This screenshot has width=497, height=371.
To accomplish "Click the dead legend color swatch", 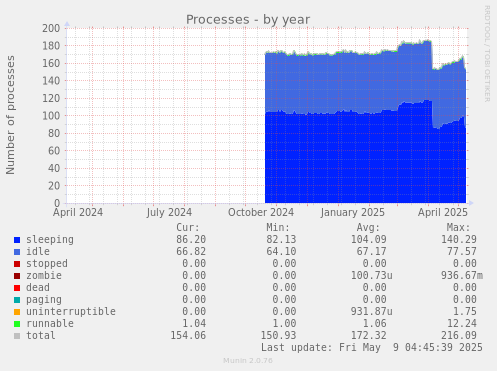I will point(17,288).
